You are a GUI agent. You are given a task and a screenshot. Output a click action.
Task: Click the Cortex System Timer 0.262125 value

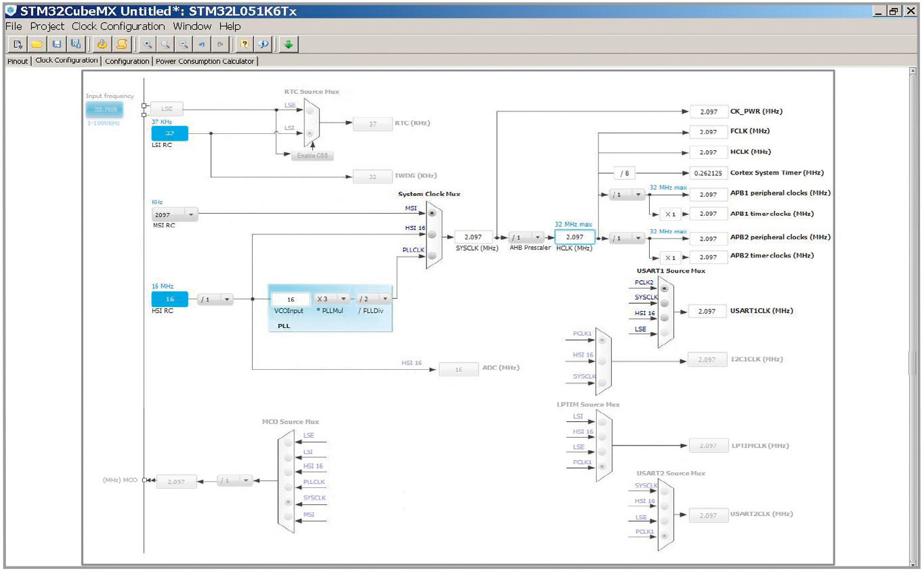(709, 173)
